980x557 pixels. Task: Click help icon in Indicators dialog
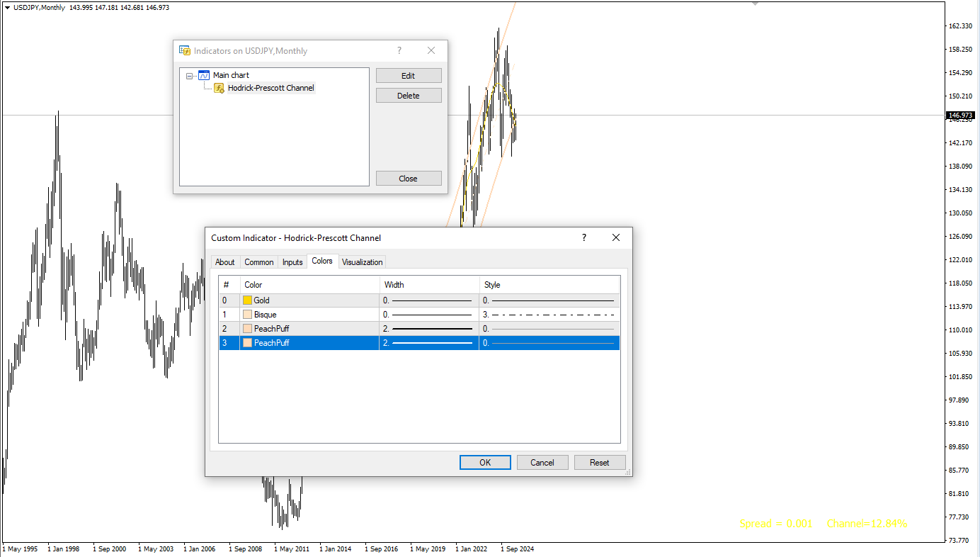tap(399, 51)
